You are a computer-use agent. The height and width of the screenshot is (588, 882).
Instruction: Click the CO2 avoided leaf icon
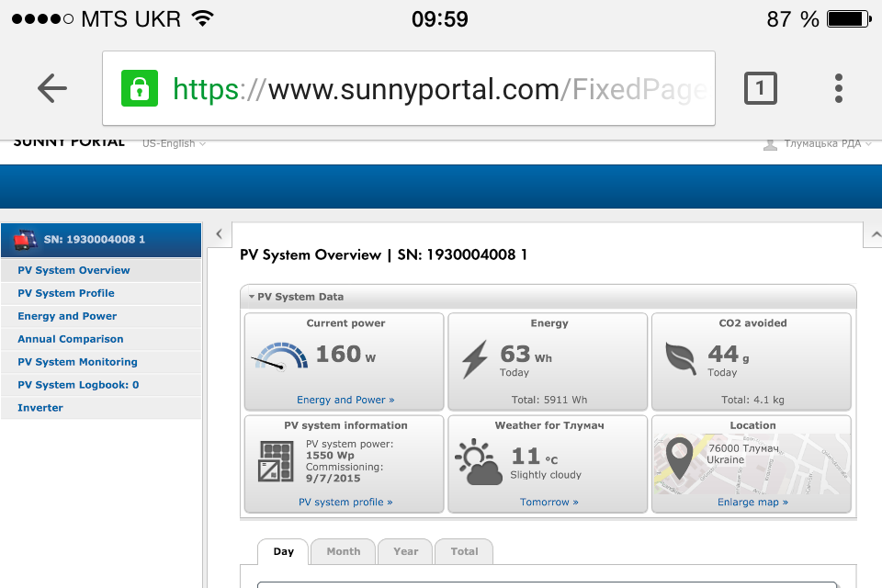[680, 357]
